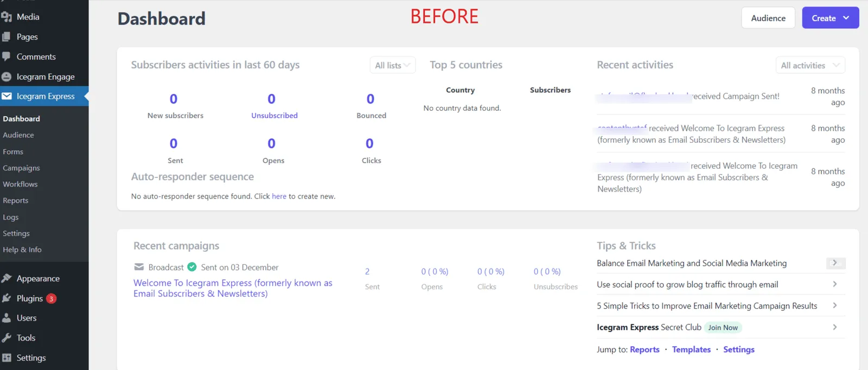Click the Settings sidebar icon
This screenshot has width=868, height=370.
tap(7, 358)
